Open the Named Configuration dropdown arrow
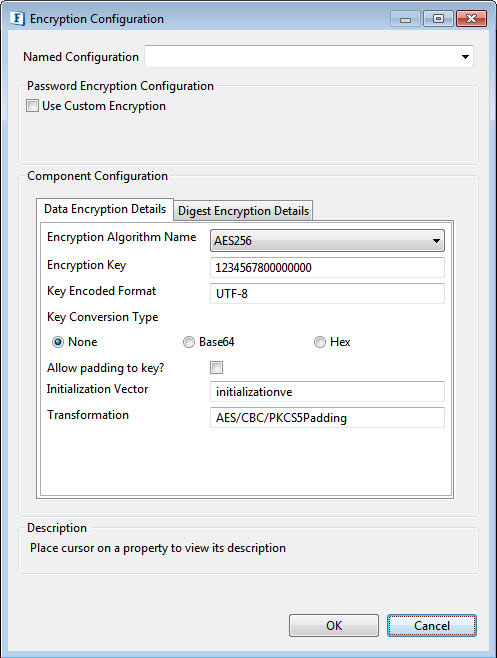The height and width of the screenshot is (658, 497). (465, 57)
